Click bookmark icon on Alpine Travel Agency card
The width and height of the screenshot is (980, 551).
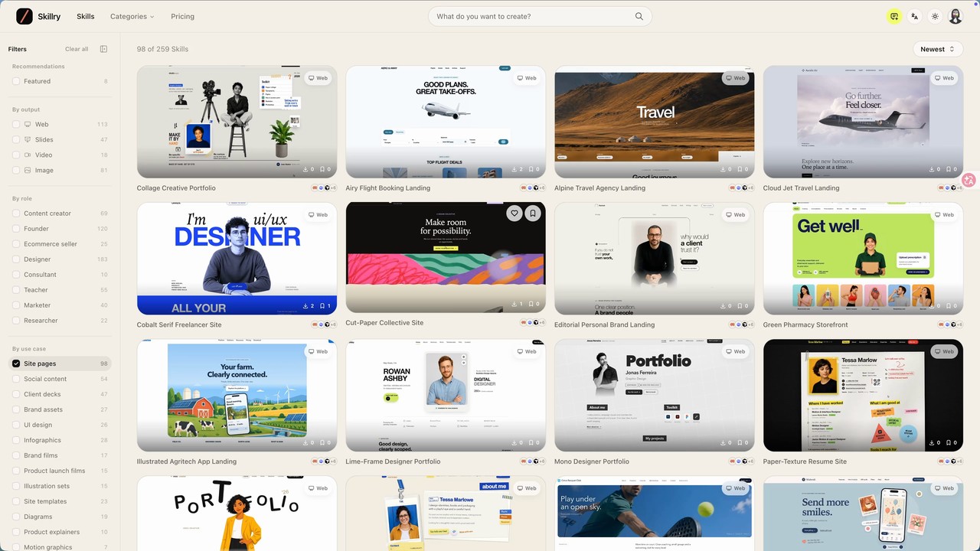[741, 169]
